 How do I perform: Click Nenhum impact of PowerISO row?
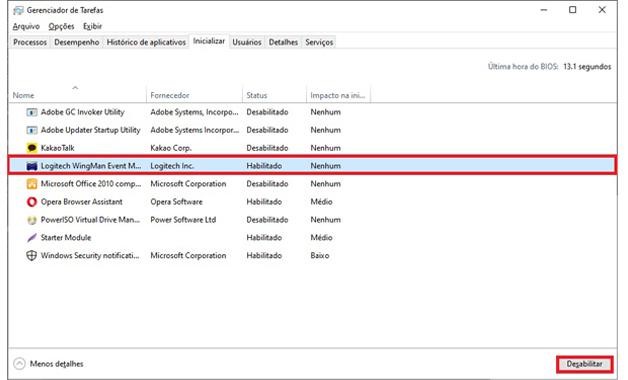326,220
